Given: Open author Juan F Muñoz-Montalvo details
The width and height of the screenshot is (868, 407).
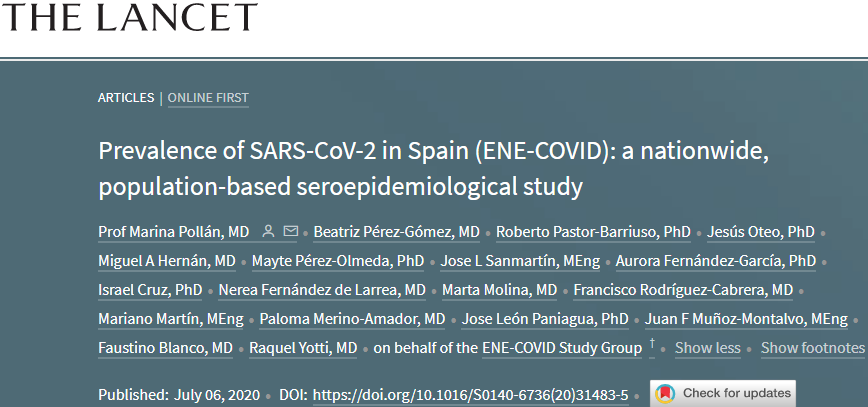Looking at the screenshot, I should click(746, 319).
